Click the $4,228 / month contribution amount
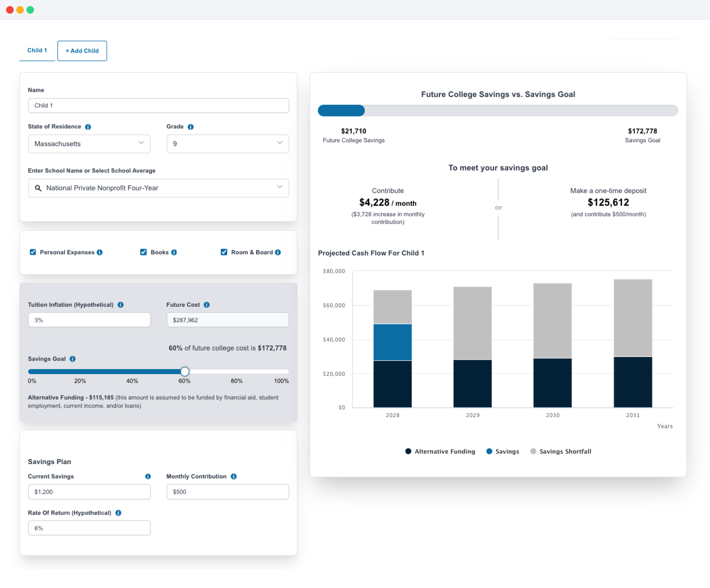 coord(388,203)
